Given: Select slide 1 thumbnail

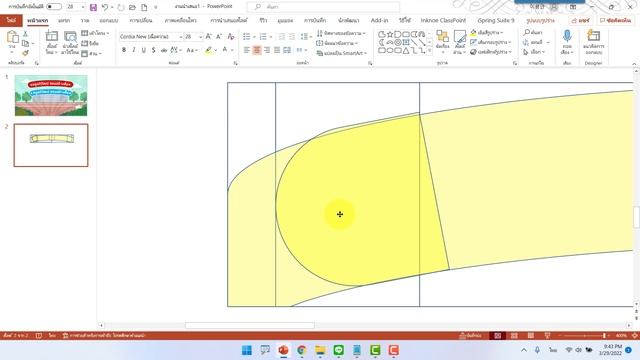Looking at the screenshot, I should (x=51, y=96).
